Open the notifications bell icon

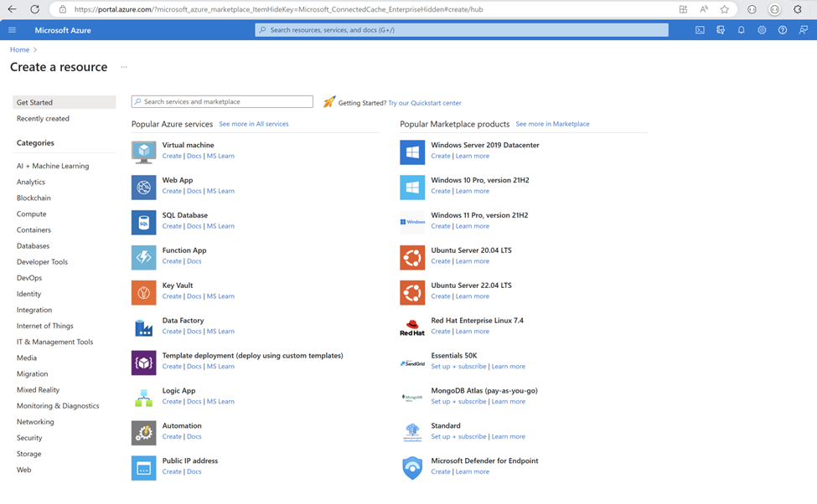coord(741,30)
